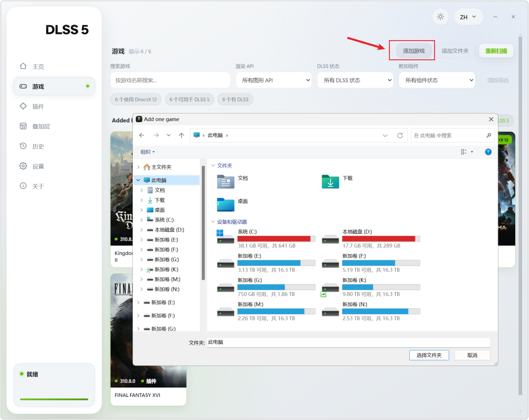
Task: Select 文档 in the navigation tree
Action: pos(160,190)
